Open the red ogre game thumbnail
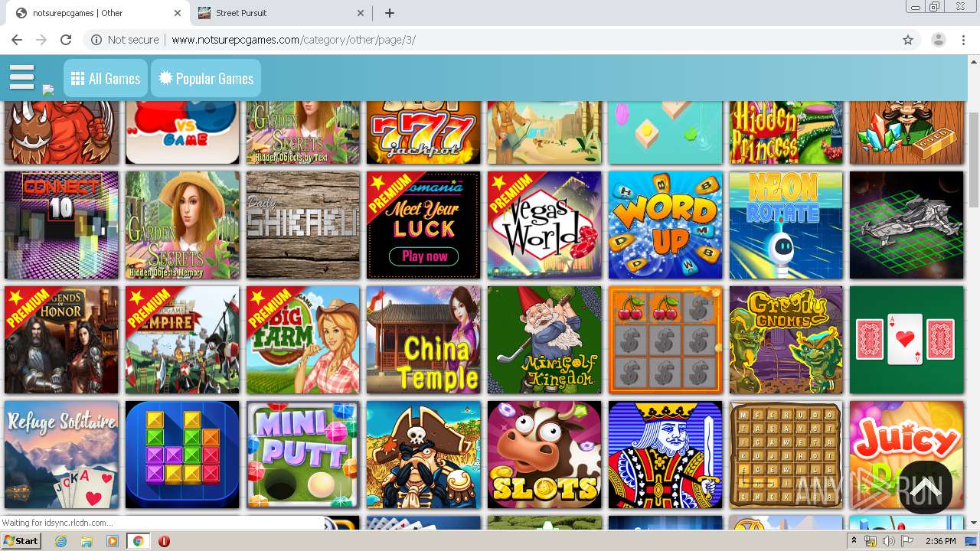This screenshot has width=980, height=551. [61, 132]
